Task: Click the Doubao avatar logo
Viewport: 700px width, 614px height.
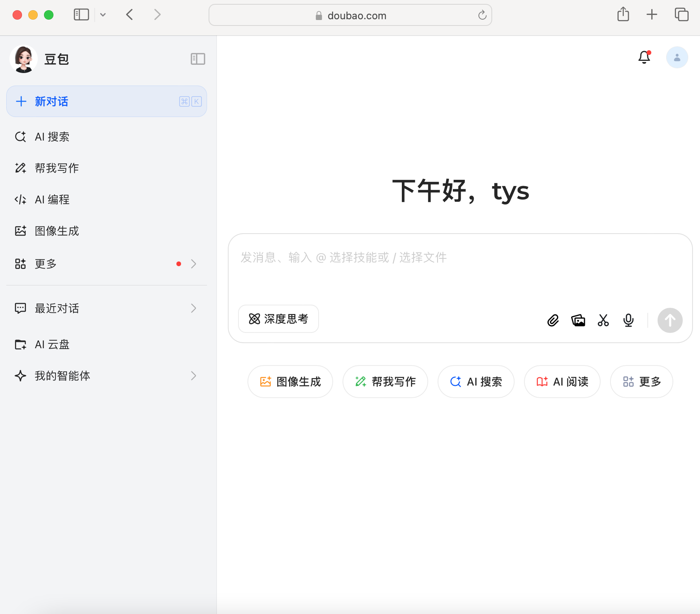Action: point(24,59)
